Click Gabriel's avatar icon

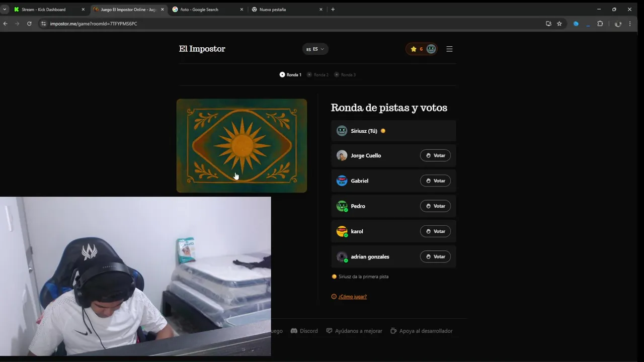tap(342, 180)
